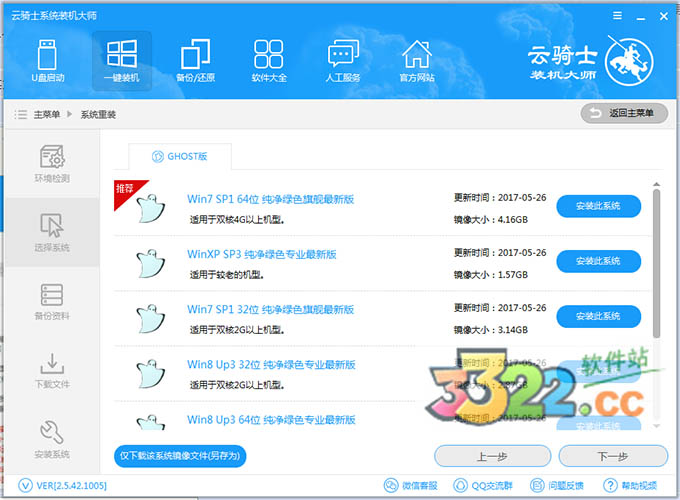Viewport: 680px width, 500px height.
Task: Select the 备份资料 sidebar step
Action: [52, 301]
